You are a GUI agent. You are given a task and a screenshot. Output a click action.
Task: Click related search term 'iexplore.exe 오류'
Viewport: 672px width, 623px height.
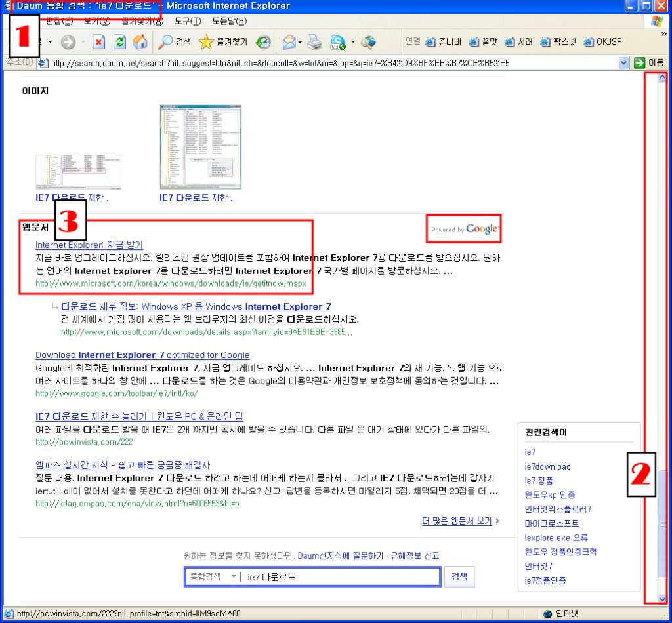556,538
